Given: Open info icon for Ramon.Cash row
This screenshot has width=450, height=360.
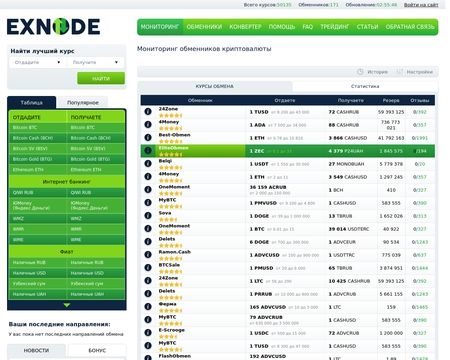Looking at the screenshot, I should click(148, 255).
